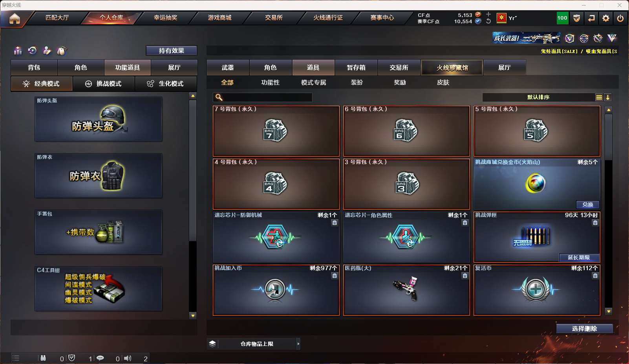
Task: Switch to 生化模式 mode
Action: (x=166, y=84)
